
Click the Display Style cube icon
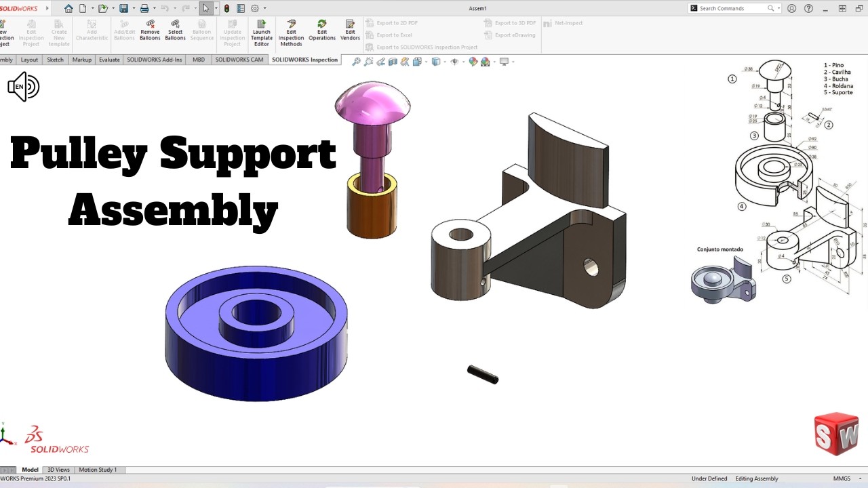click(435, 62)
